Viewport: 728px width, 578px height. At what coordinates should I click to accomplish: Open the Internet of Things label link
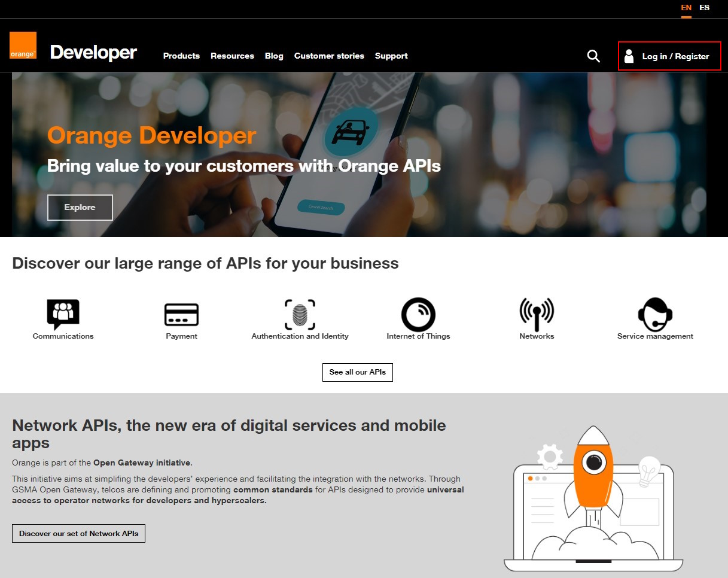[418, 336]
